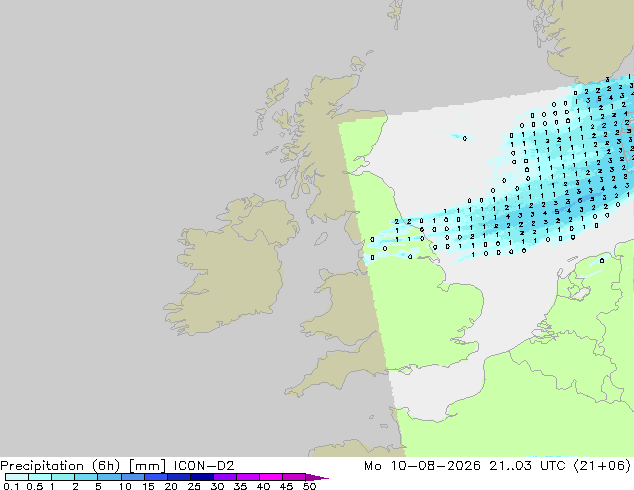634x490 pixels.
Task: Click the '[mm]' unit label
Action: point(147,466)
